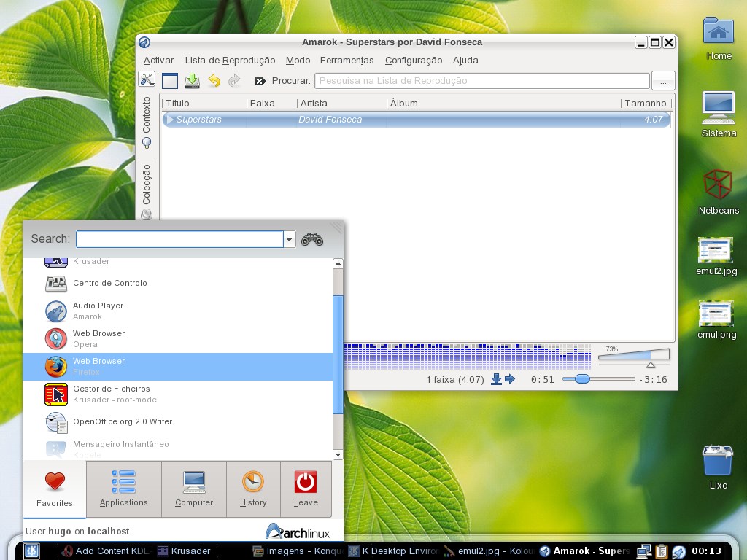Viewport: 747px width, 560px height.
Task: Switch to Imagens - Konqueror taskbar entry
Action: pos(298,551)
